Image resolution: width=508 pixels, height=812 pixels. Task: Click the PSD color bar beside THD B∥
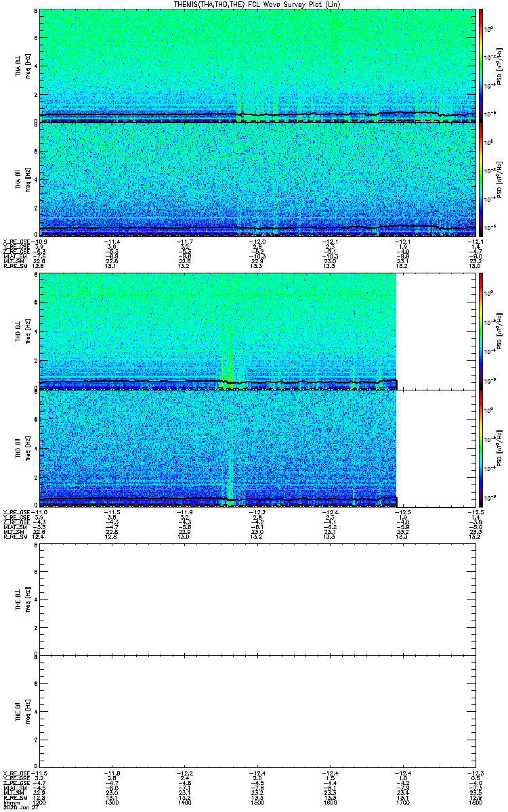481,448
